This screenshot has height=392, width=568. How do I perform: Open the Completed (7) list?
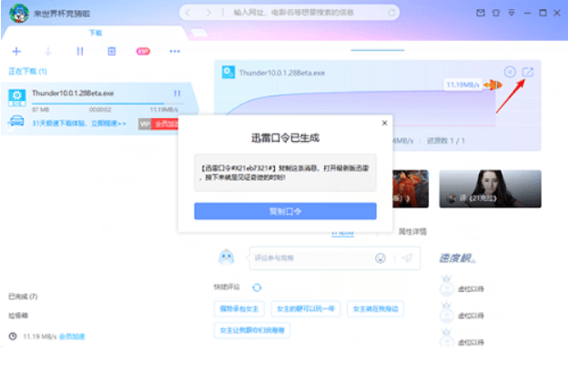[x=23, y=297]
